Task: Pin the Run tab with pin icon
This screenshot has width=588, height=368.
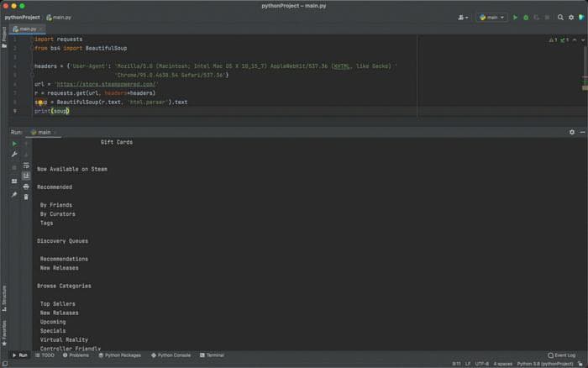Action: pos(14,195)
